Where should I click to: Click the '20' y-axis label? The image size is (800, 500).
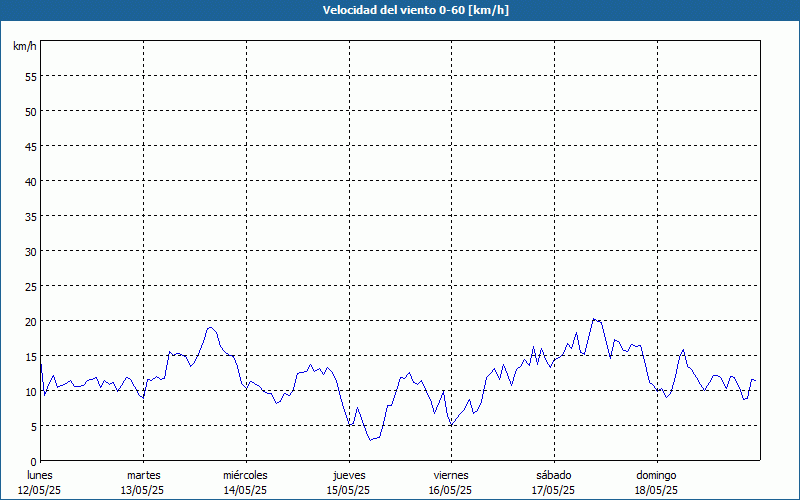coord(31,322)
